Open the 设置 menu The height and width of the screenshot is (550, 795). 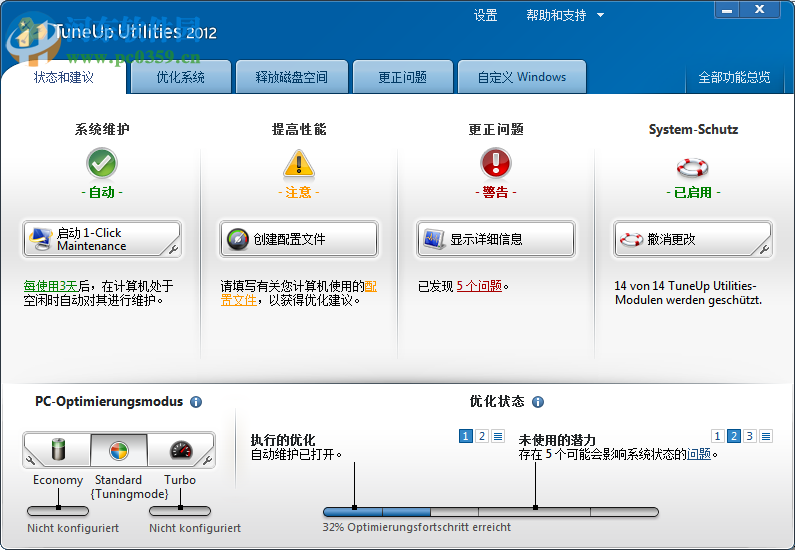(485, 15)
